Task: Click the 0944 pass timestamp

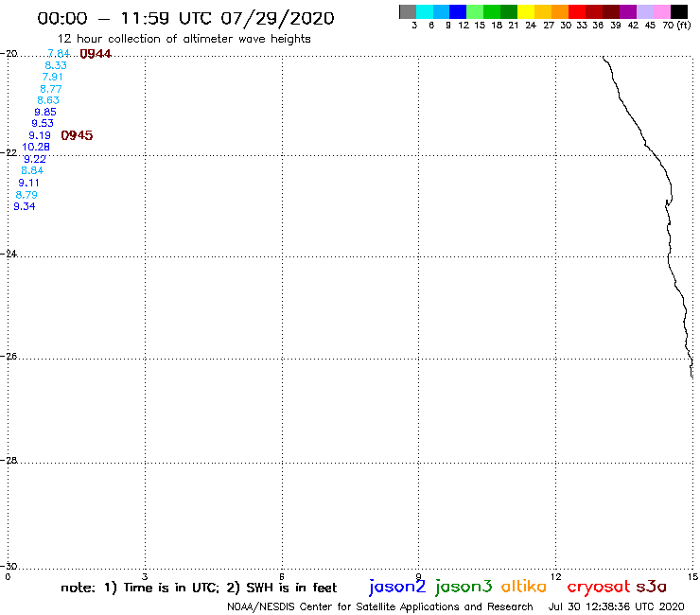Action: coord(96,54)
